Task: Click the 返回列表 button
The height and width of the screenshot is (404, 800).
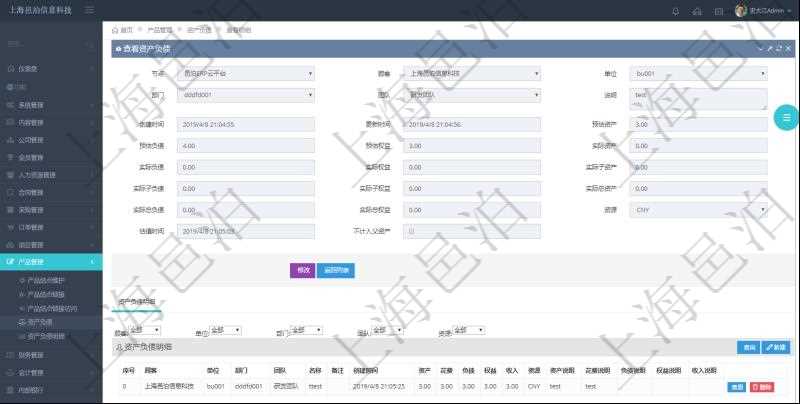Action: point(336,270)
